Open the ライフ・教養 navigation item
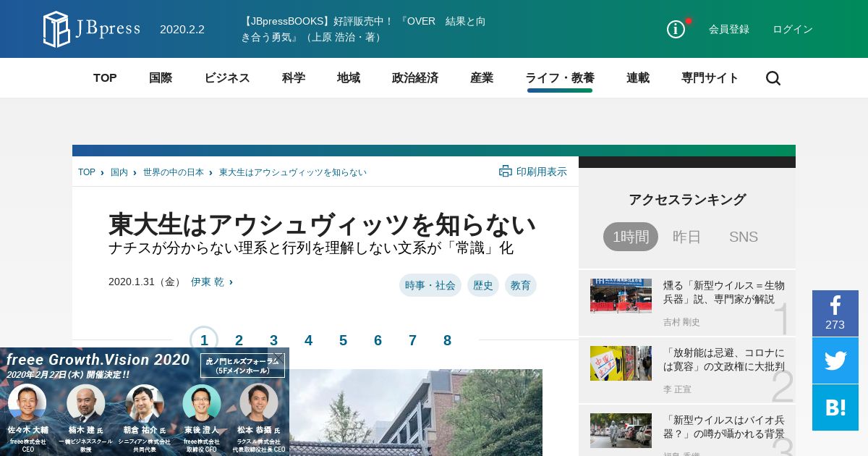868x456 pixels. click(560, 78)
